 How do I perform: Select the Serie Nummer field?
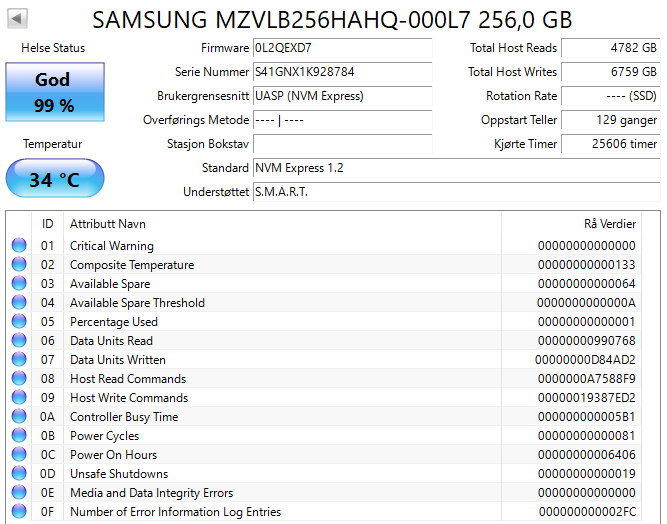(x=342, y=72)
